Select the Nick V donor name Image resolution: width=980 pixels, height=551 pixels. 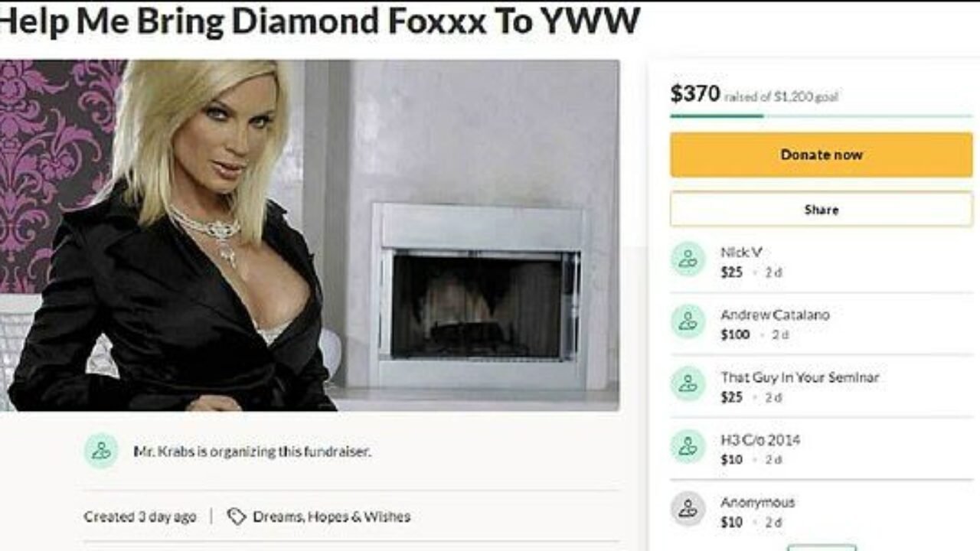741,252
